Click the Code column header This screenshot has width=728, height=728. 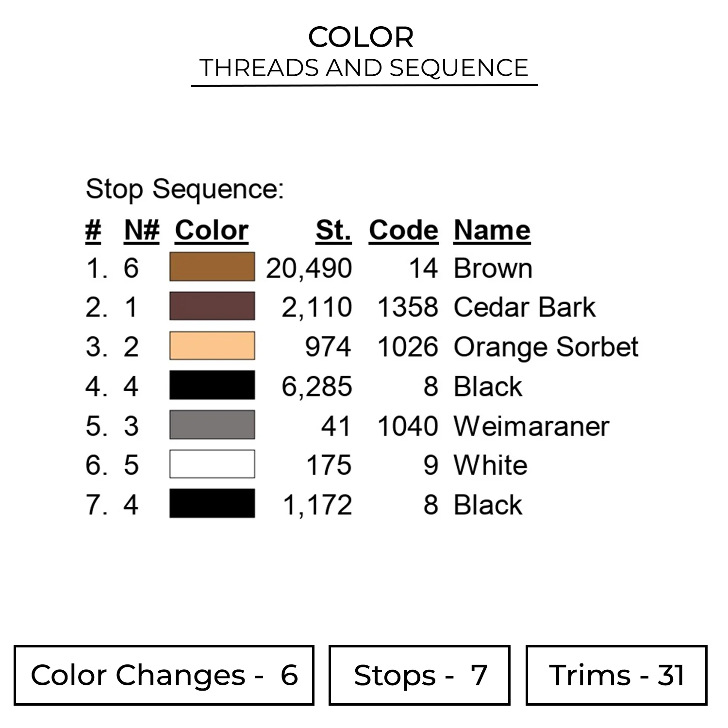click(403, 230)
